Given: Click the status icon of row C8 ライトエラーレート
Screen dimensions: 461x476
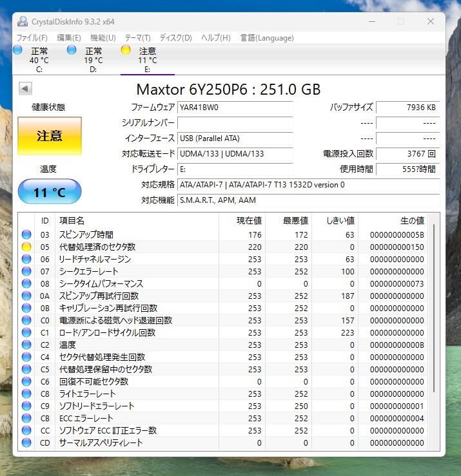Looking at the screenshot, I should (26, 394).
